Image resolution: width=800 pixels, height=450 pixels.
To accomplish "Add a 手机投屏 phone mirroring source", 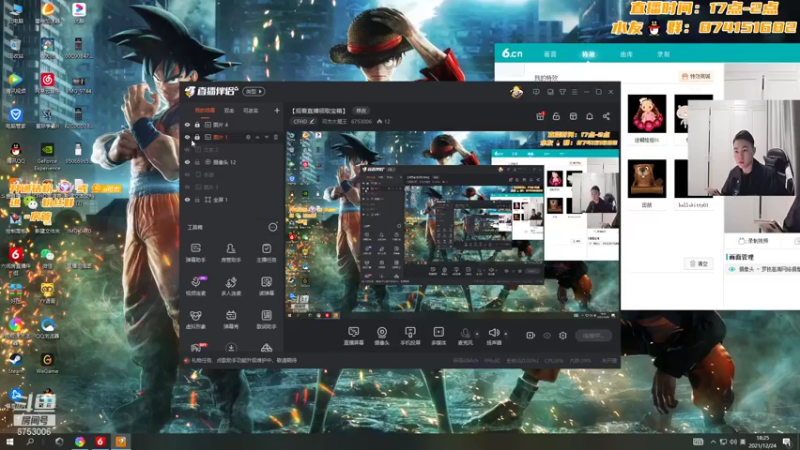I will pos(410,336).
